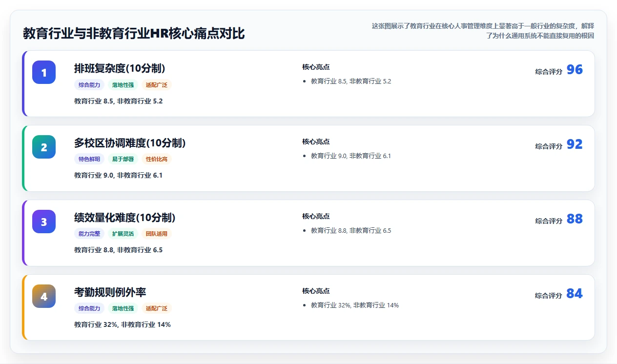Click the 适配广泛 tag in the 排班复杂度 card
Image resolution: width=617 pixels, height=364 pixels.
click(x=157, y=85)
